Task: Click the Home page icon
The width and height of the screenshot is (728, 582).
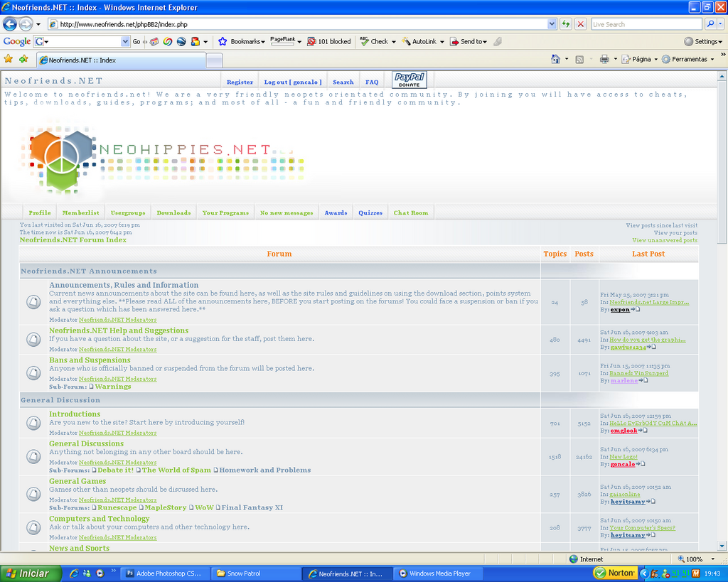Action: pyautogui.click(x=555, y=59)
